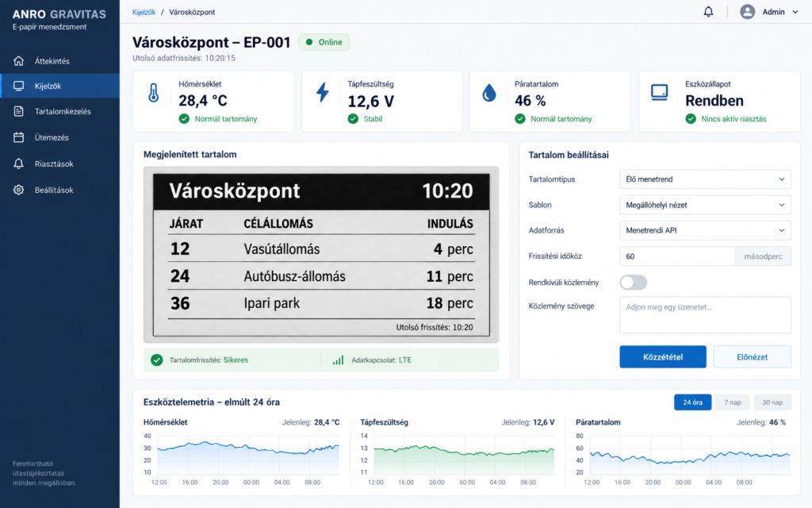Click the green dot in the Online badge
The image size is (812, 508).
[309, 42]
